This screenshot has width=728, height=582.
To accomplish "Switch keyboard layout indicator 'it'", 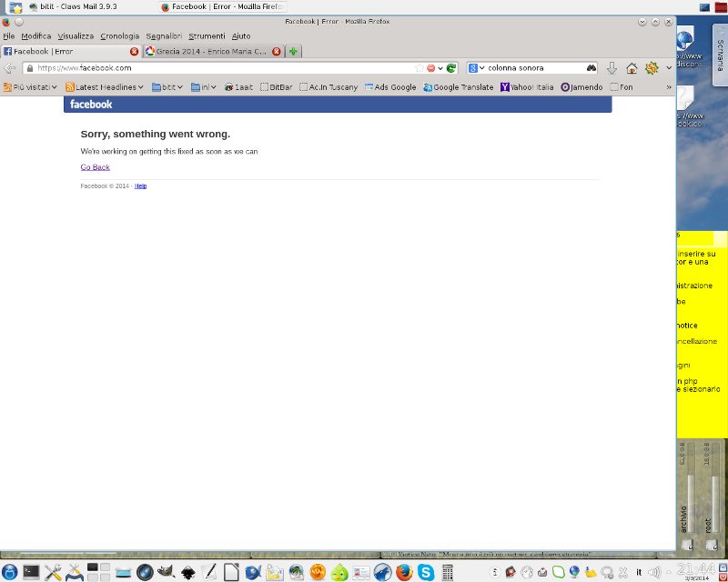I will coord(639,572).
